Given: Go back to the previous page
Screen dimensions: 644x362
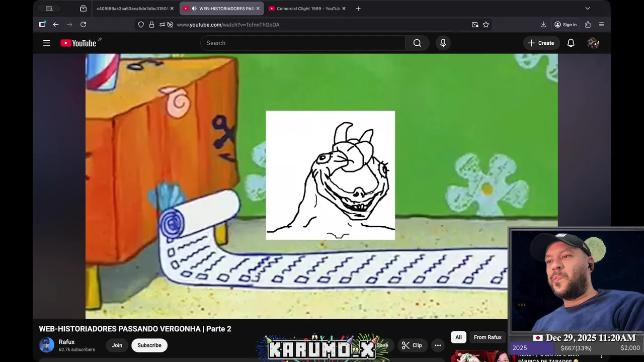Looking at the screenshot, I should pyautogui.click(x=56, y=25).
